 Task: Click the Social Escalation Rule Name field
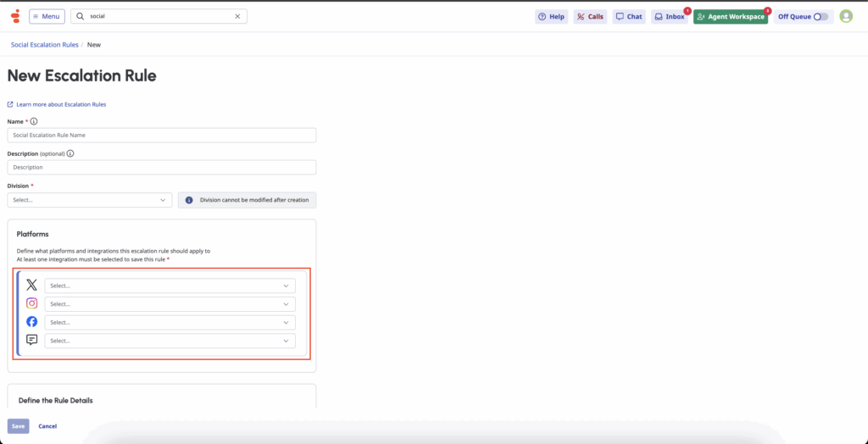[x=161, y=135]
